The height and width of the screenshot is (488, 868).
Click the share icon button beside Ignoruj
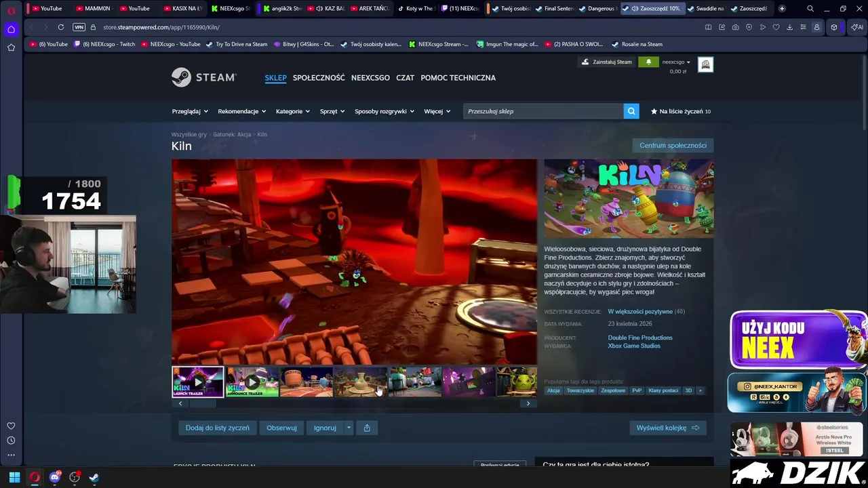click(367, 428)
